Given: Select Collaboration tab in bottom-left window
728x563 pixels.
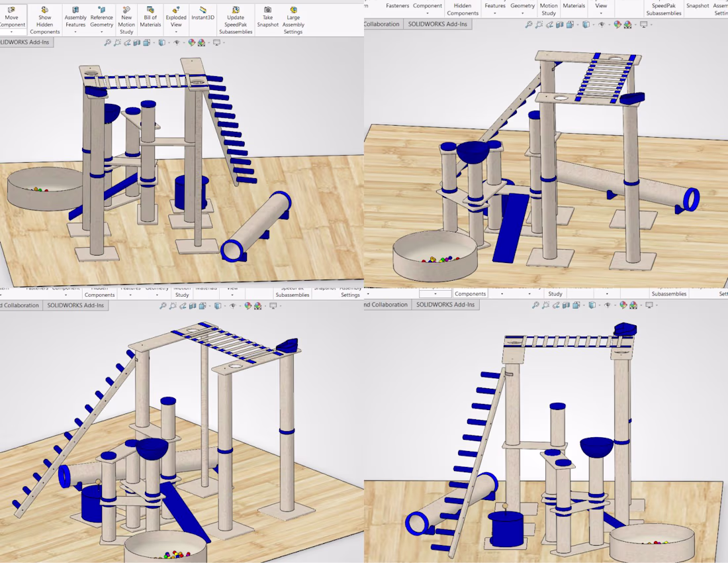Looking at the screenshot, I should click(21, 305).
